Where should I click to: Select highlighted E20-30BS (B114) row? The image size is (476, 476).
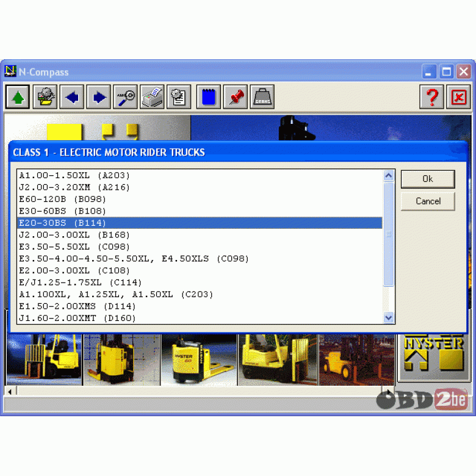tap(200, 223)
